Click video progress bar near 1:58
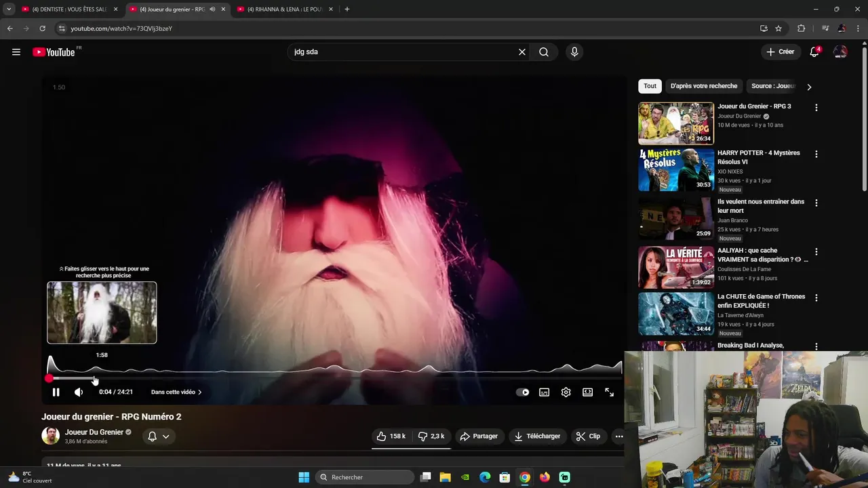The image size is (868, 488). coord(96,378)
